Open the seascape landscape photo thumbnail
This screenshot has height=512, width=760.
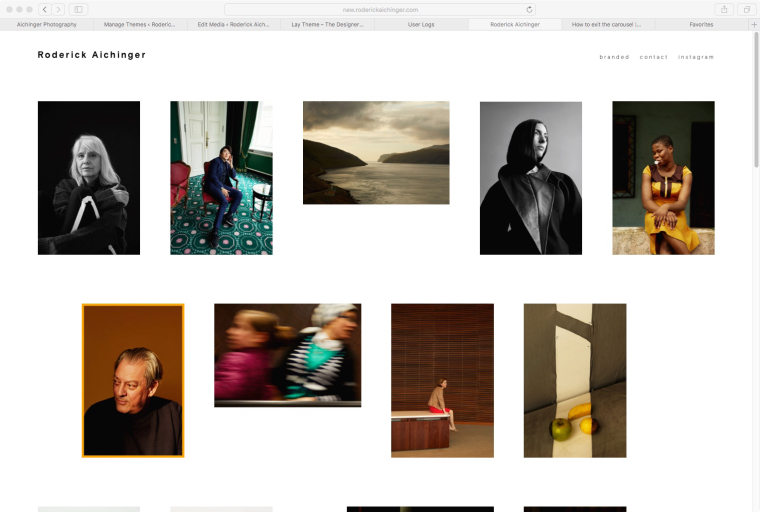(x=376, y=152)
